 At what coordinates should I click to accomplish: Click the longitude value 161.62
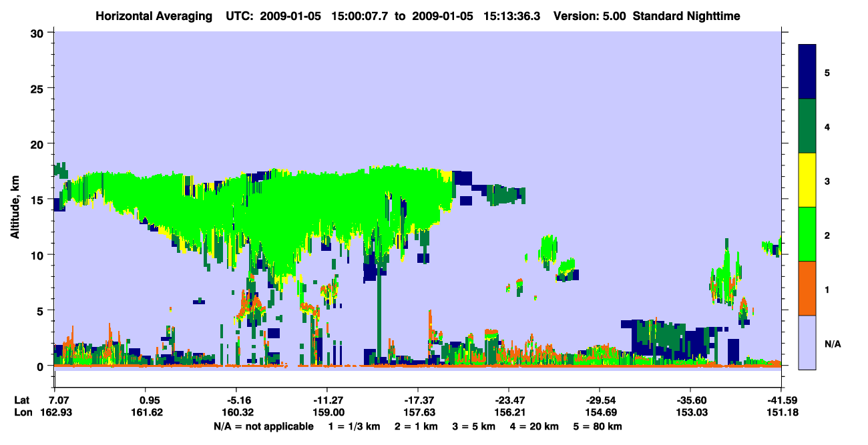[147, 412]
